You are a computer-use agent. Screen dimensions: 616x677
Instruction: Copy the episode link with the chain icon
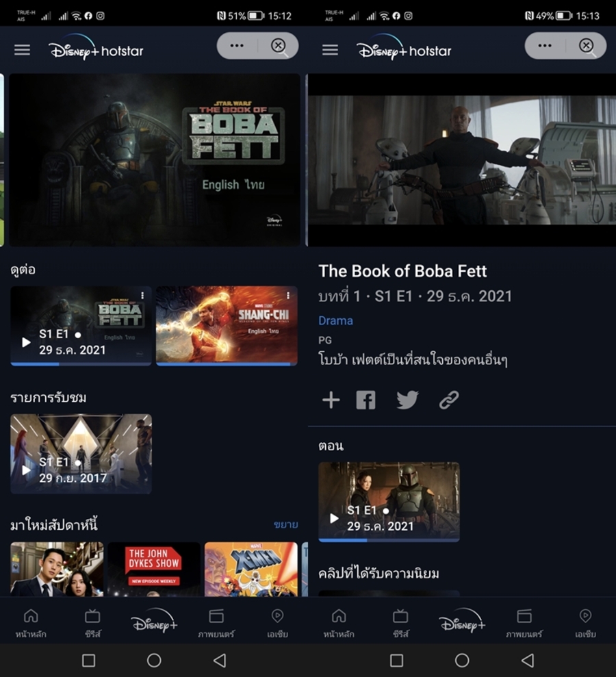point(449,400)
